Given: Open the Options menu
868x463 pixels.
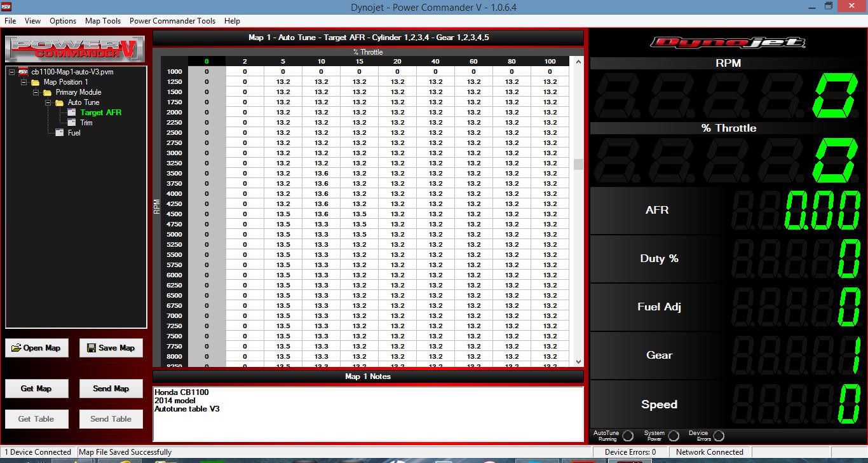Looking at the screenshot, I should 63,21.
